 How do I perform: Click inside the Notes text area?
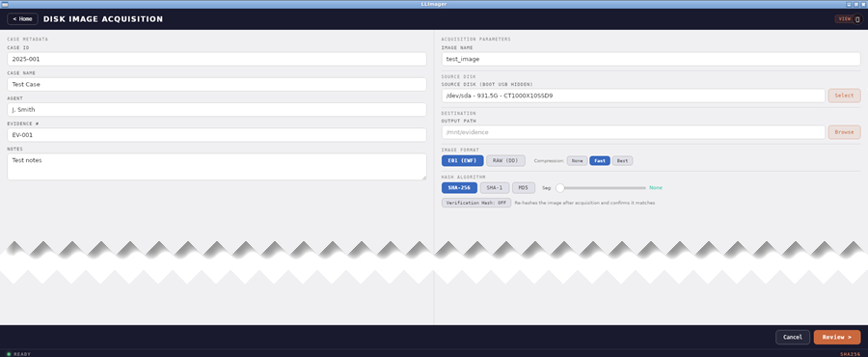tap(216, 167)
